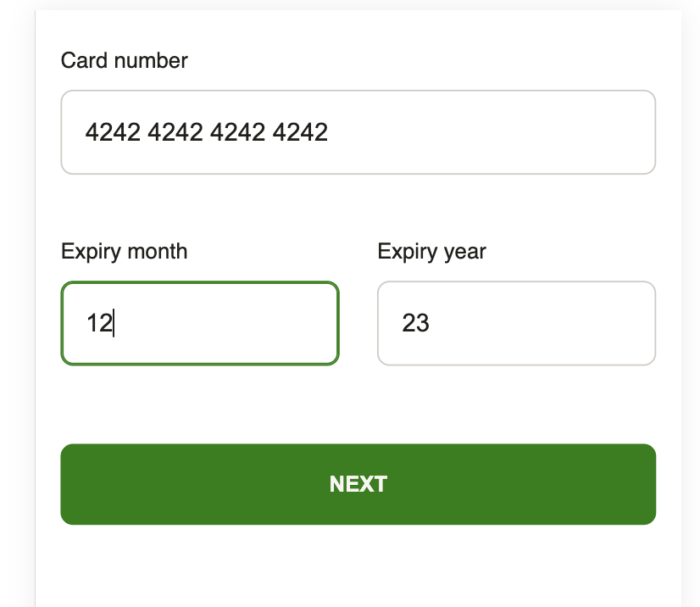This screenshot has width=700, height=607.
Task: Place cursor in the 4242 card digits
Action: 206,132
